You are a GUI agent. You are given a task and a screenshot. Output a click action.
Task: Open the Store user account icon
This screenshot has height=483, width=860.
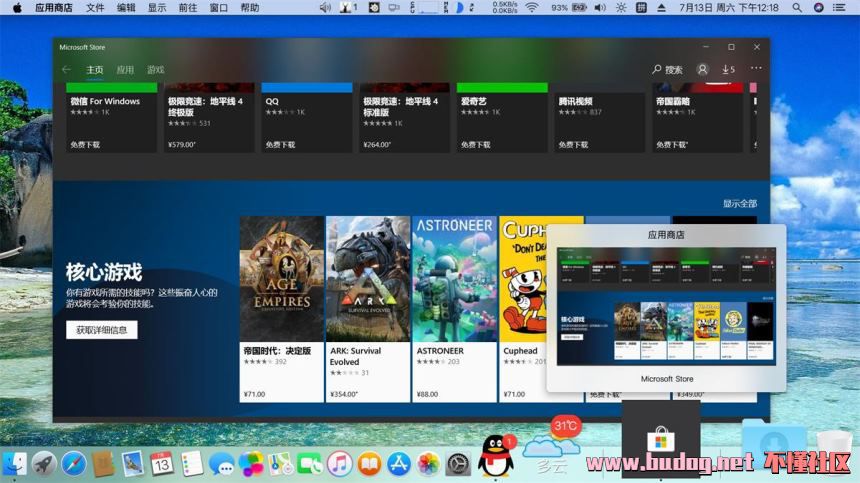[x=702, y=69]
